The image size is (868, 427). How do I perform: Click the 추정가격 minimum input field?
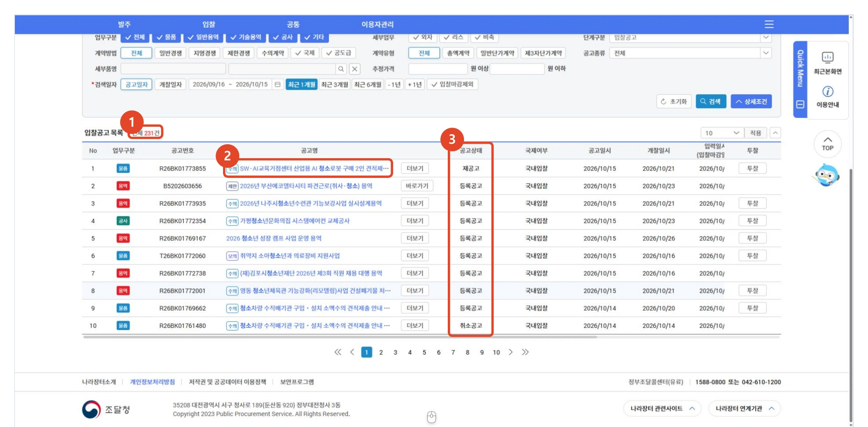pos(438,69)
